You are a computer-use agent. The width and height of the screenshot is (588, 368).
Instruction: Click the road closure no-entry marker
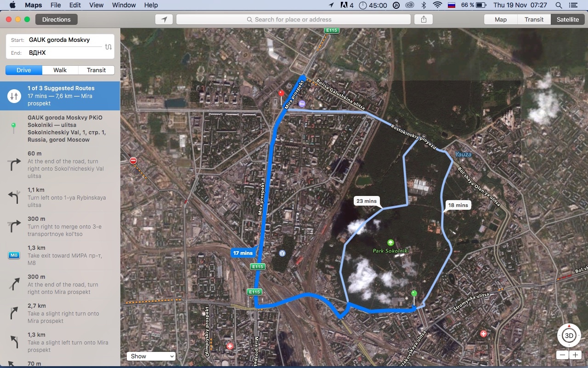click(x=133, y=161)
